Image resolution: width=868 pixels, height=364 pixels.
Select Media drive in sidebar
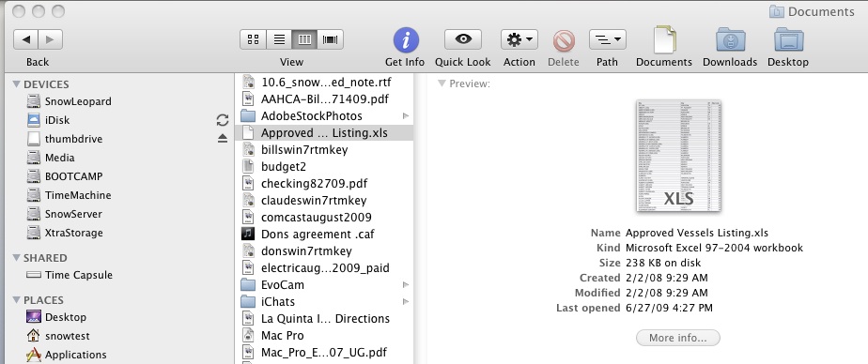pyautogui.click(x=51, y=158)
